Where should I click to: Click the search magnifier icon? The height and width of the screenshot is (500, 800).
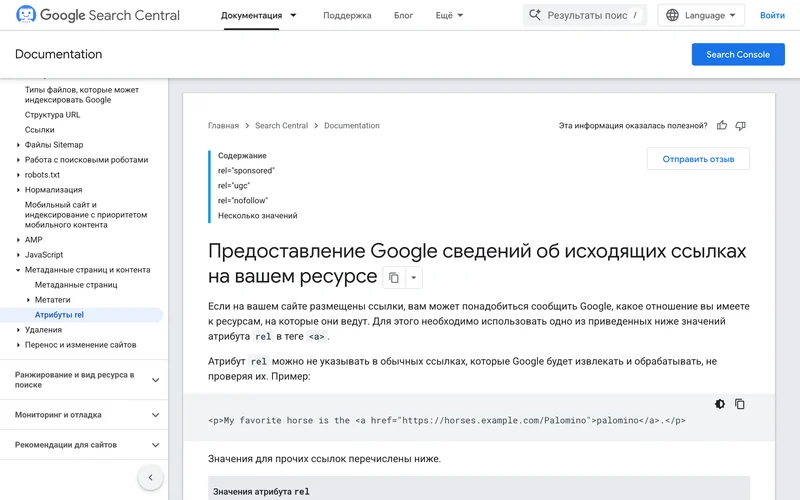click(534, 15)
